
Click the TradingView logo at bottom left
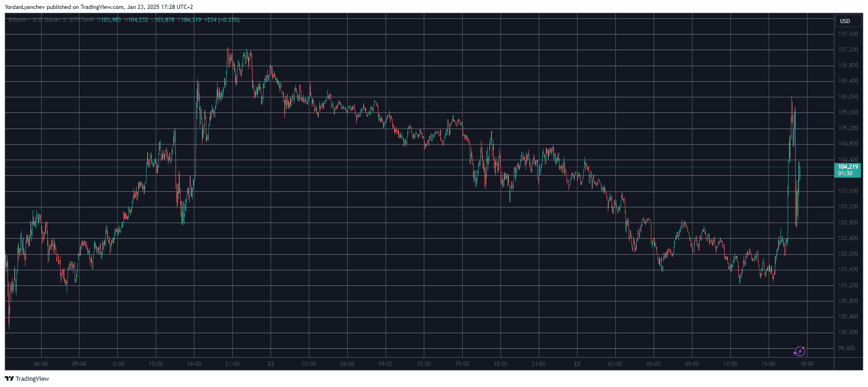[x=27, y=378]
